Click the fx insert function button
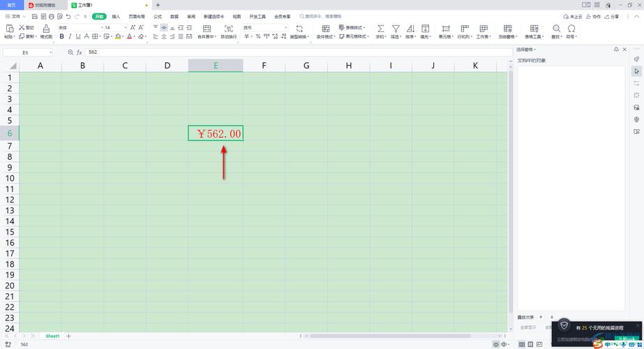Viewport: 644px width, 349px height. (80, 52)
